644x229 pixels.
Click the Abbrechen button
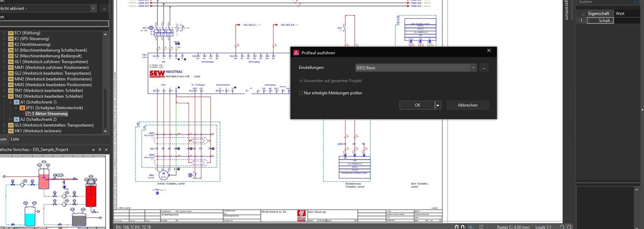click(467, 105)
